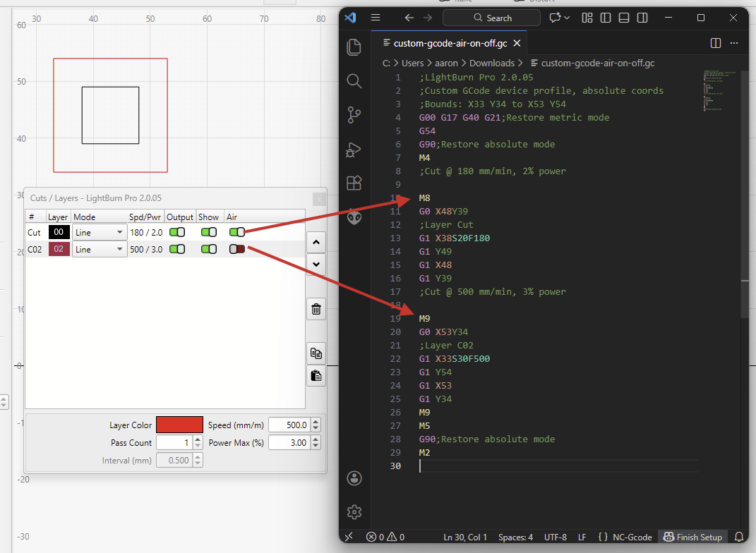Viewport: 756px width, 553px height.
Task: Open the Manage settings gear icon
Action: click(x=354, y=512)
